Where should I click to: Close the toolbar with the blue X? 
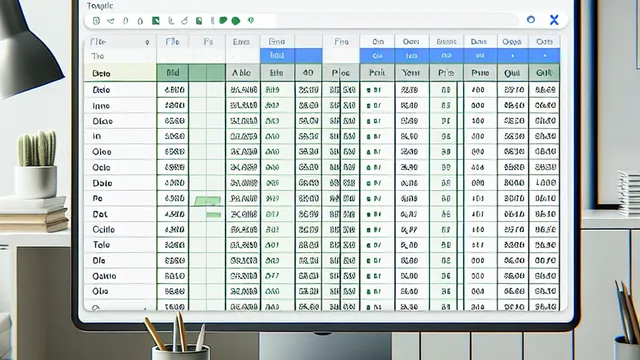pyautogui.click(x=554, y=20)
